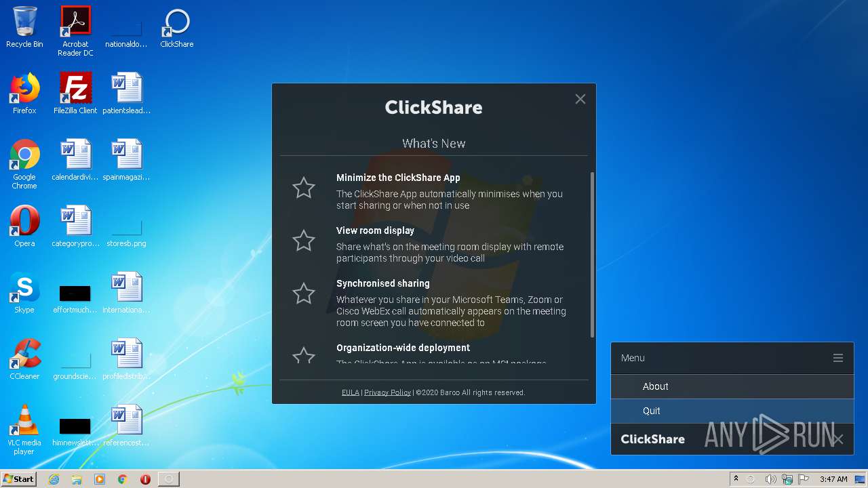Open Skype desktop shortcut
This screenshot has width=868, height=488.
pyautogui.click(x=24, y=293)
